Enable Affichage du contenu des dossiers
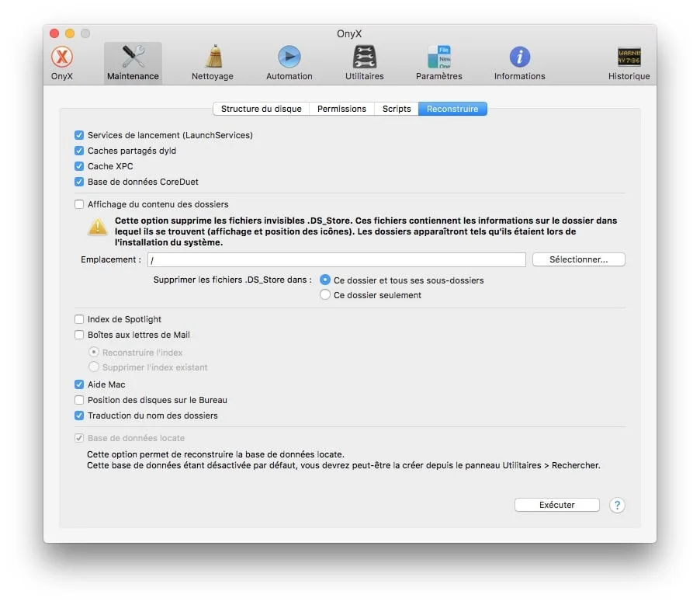The height and width of the screenshot is (605, 700). [79, 204]
